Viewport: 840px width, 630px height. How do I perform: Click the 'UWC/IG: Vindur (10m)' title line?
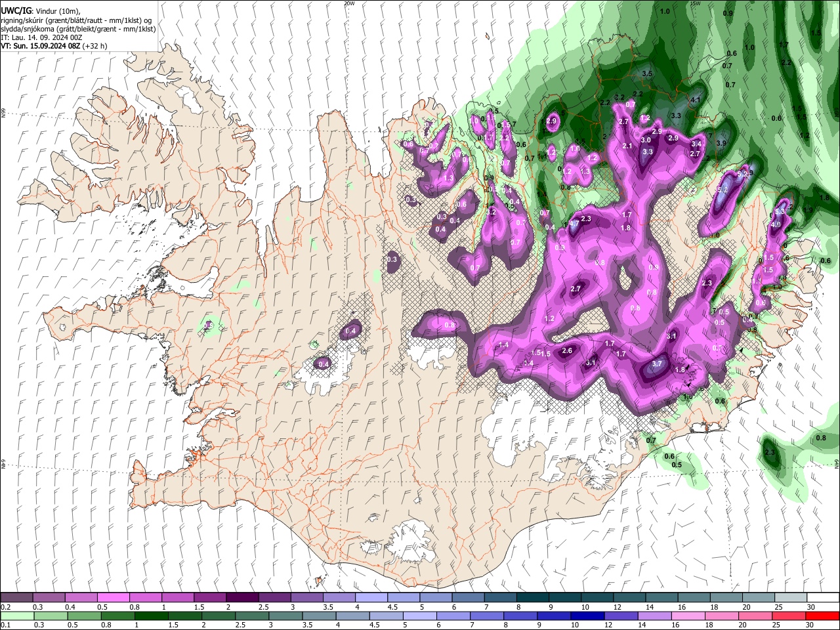click(40, 12)
